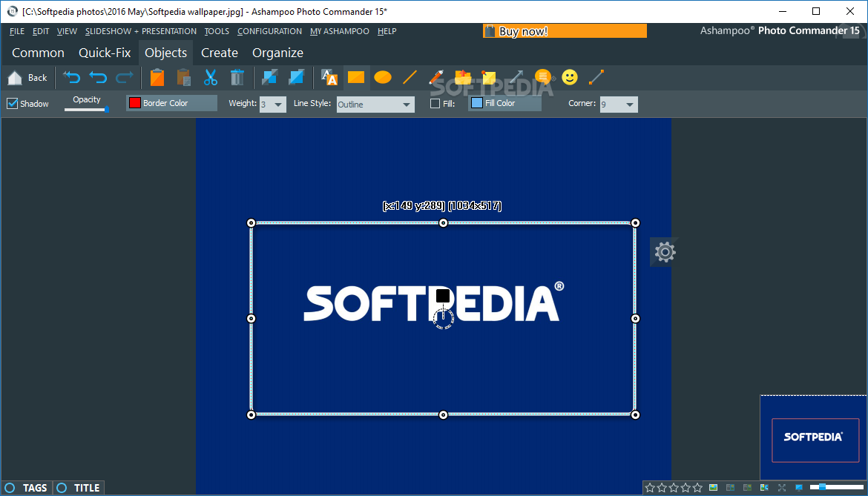Click the first rating star

pyautogui.click(x=650, y=488)
